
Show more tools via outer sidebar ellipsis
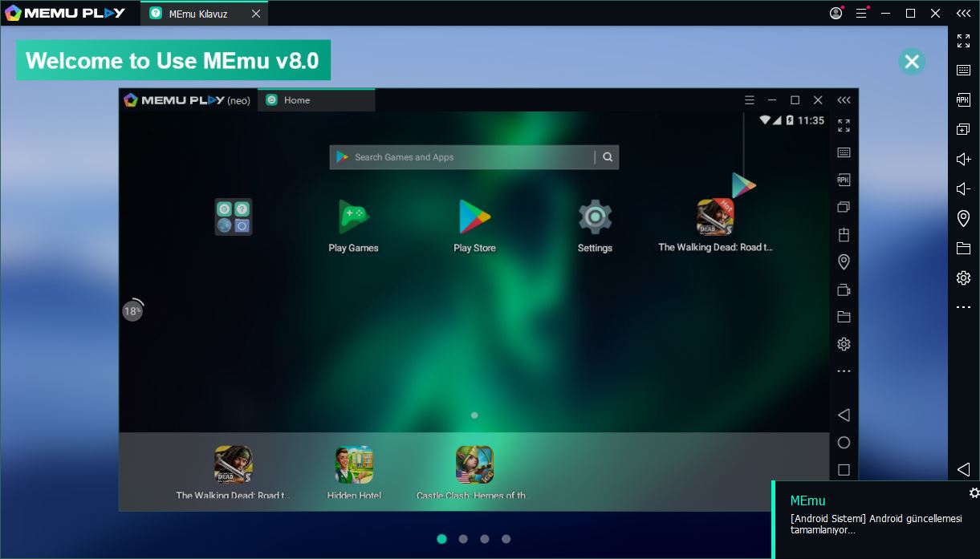click(x=964, y=307)
